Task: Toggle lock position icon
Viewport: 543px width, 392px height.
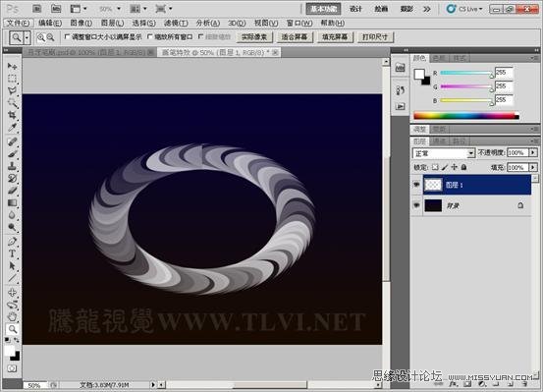Action: pos(455,167)
